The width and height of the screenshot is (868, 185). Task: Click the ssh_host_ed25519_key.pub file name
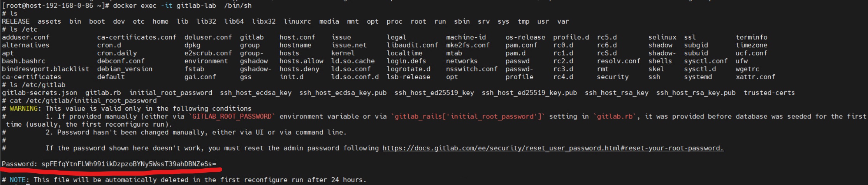click(529, 92)
